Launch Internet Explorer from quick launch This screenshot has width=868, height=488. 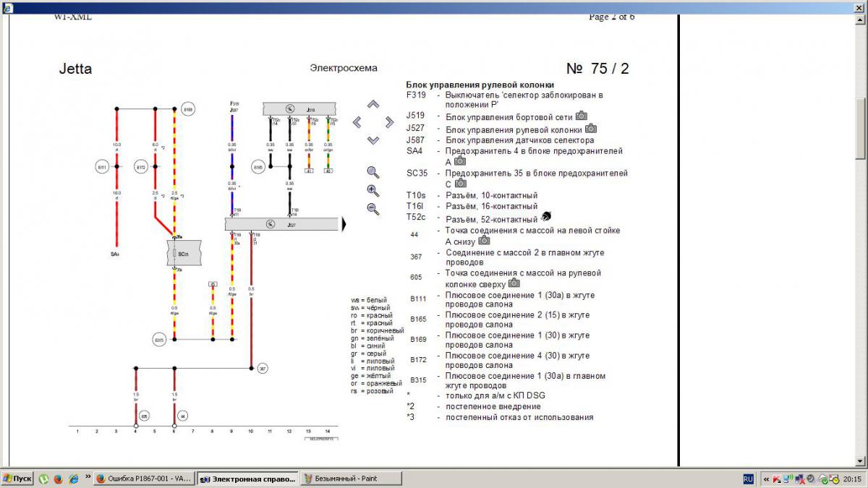[72, 479]
